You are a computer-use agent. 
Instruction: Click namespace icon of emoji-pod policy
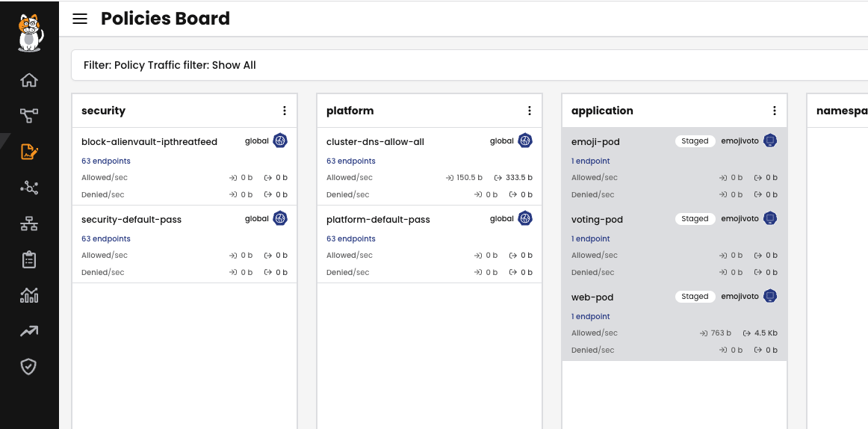tap(770, 141)
